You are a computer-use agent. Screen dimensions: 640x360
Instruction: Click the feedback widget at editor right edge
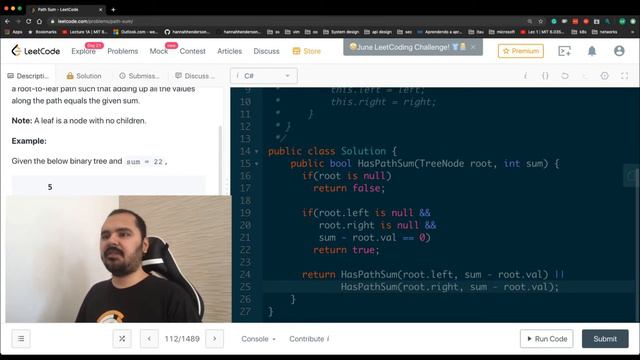pos(632,176)
